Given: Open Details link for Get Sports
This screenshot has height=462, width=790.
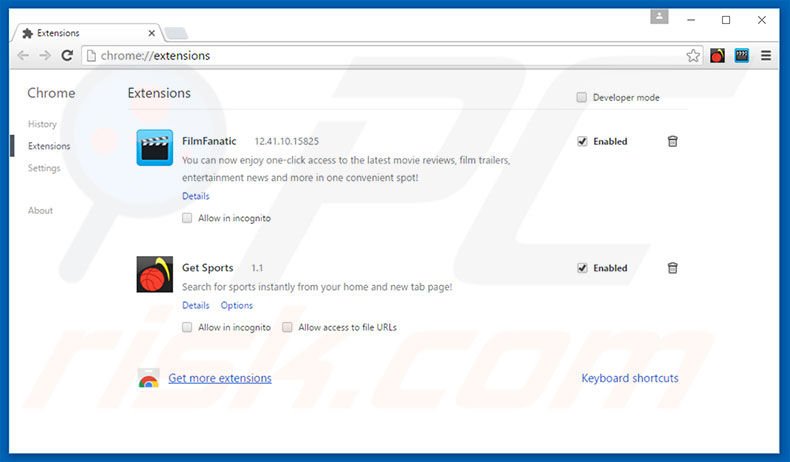Looking at the screenshot, I should [x=195, y=305].
